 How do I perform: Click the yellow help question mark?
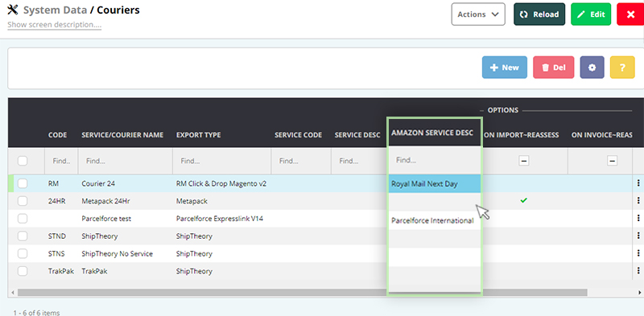pos(622,68)
